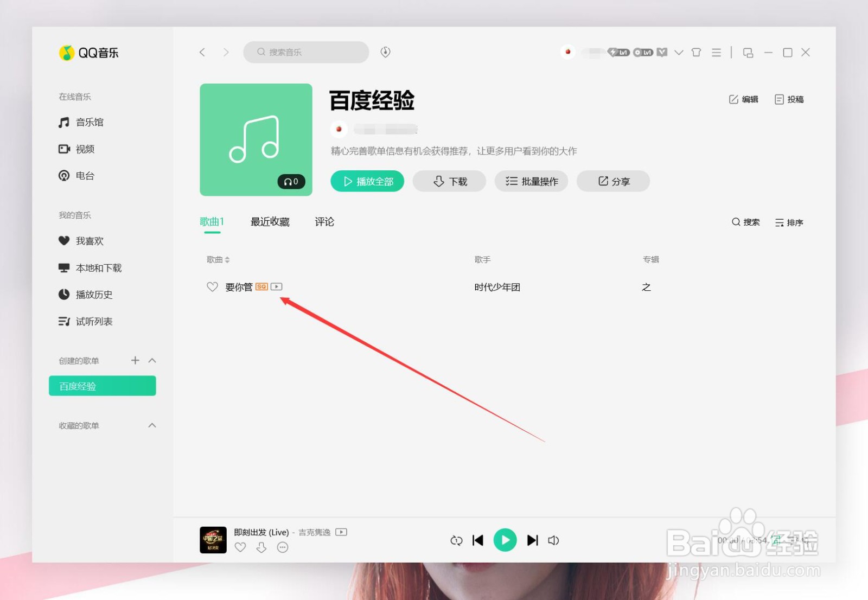
Task: Open 试听列表 in the sidebar
Action: click(x=86, y=322)
